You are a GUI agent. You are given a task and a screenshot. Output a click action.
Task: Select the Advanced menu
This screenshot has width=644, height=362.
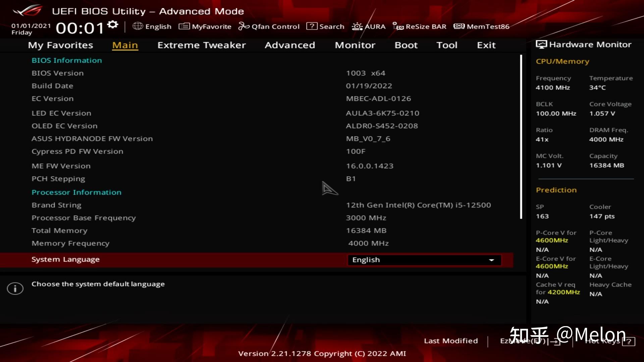tap(290, 45)
